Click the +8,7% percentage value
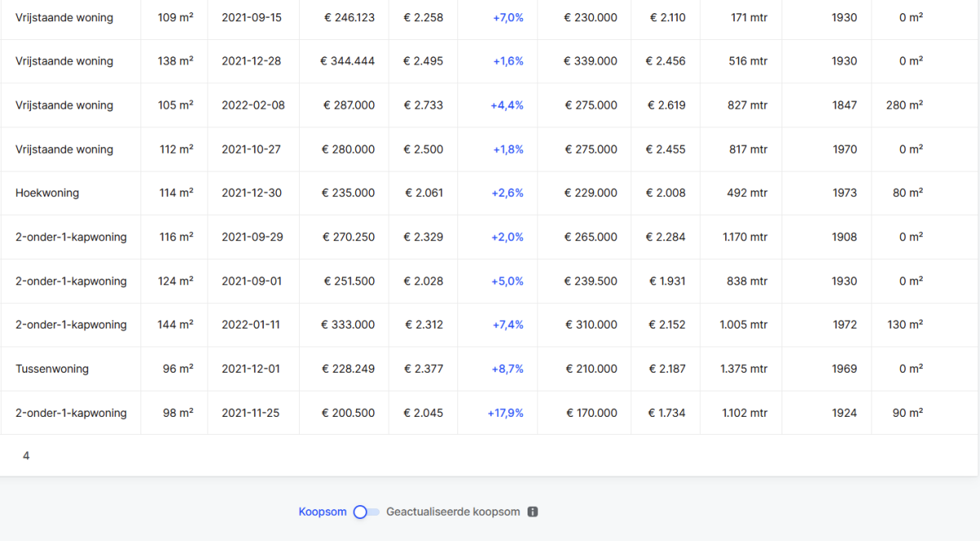Image resolution: width=980 pixels, height=541 pixels. coord(507,369)
